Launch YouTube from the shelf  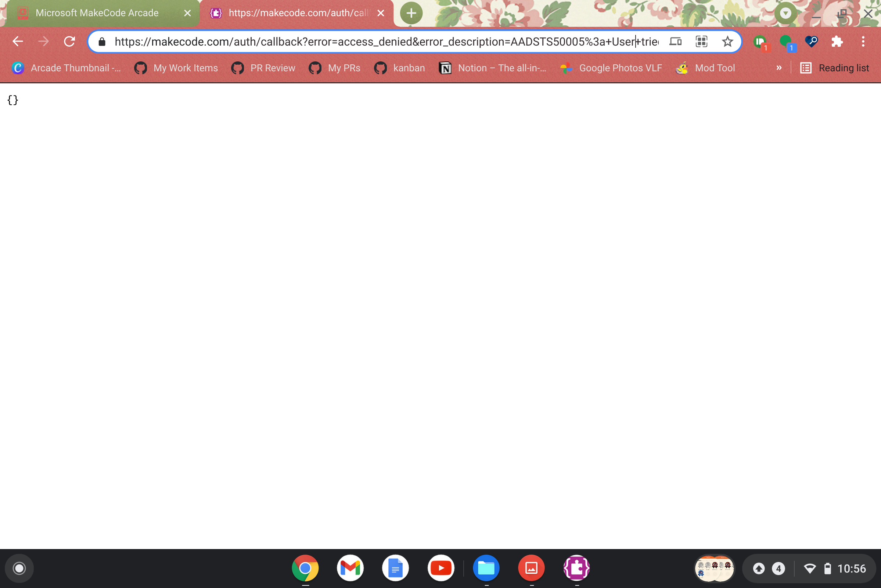click(x=441, y=568)
